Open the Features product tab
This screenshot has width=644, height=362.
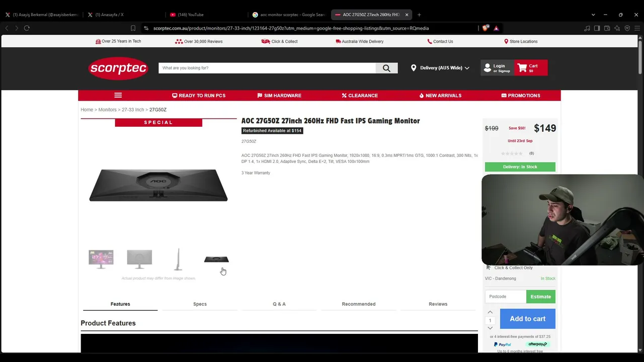120,304
